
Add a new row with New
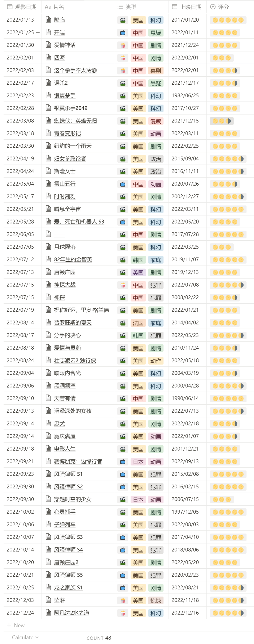click(16, 625)
